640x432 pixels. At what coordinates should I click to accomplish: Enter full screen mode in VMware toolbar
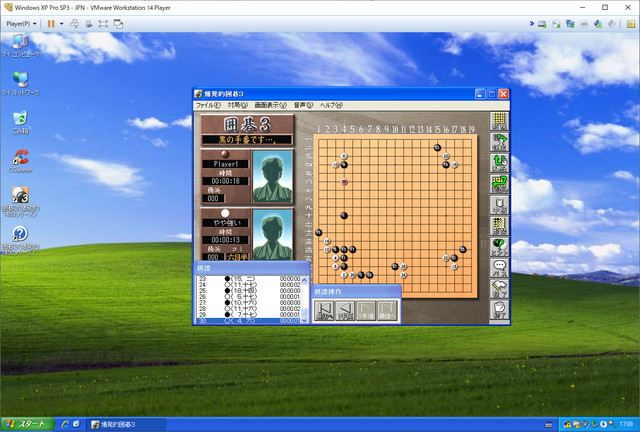103,24
